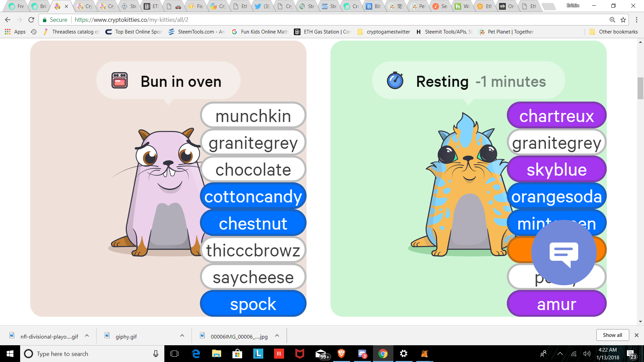The image size is (644, 362).
Task: Open the McAfee taskbar icon
Action: tap(300, 354)
